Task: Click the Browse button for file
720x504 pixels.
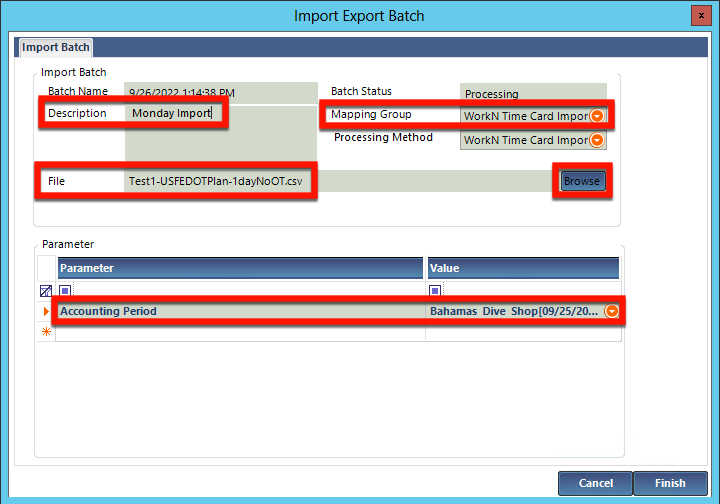Action: [582, 181]
